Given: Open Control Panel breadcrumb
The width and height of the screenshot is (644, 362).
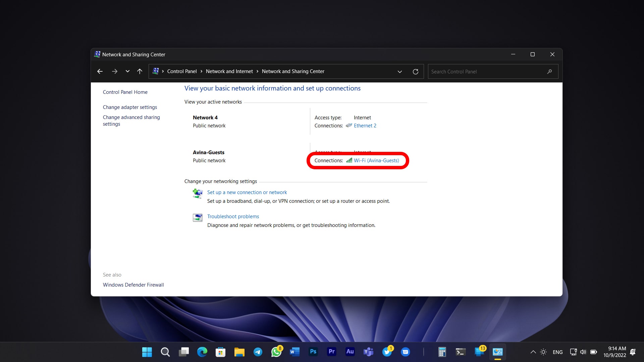Looking at the screenshot, I should 182,71.
